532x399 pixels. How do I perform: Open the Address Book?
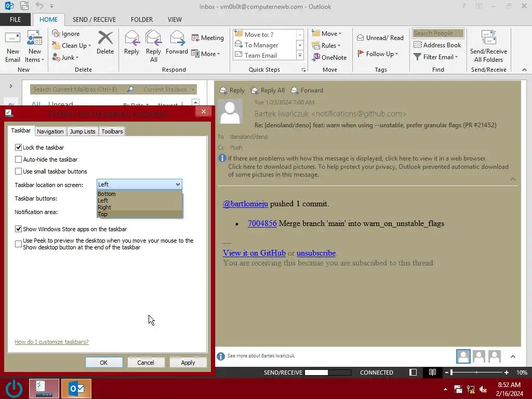437,45
